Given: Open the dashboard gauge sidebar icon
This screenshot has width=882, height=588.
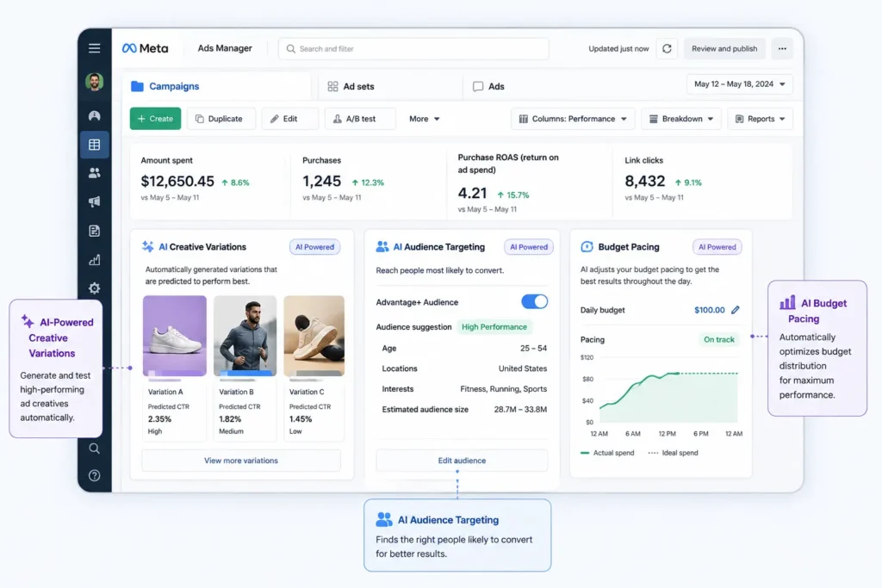Looking at the screenshot, I should 95,116.
